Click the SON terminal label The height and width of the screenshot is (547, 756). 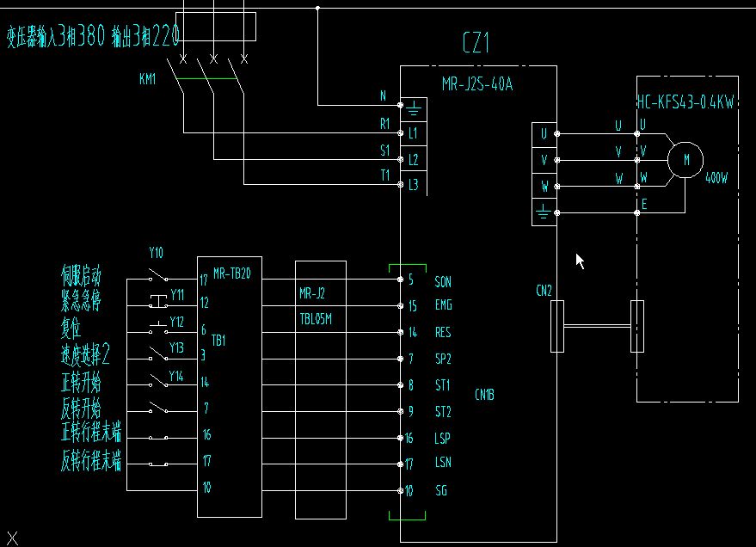click(x=443, y=281)
